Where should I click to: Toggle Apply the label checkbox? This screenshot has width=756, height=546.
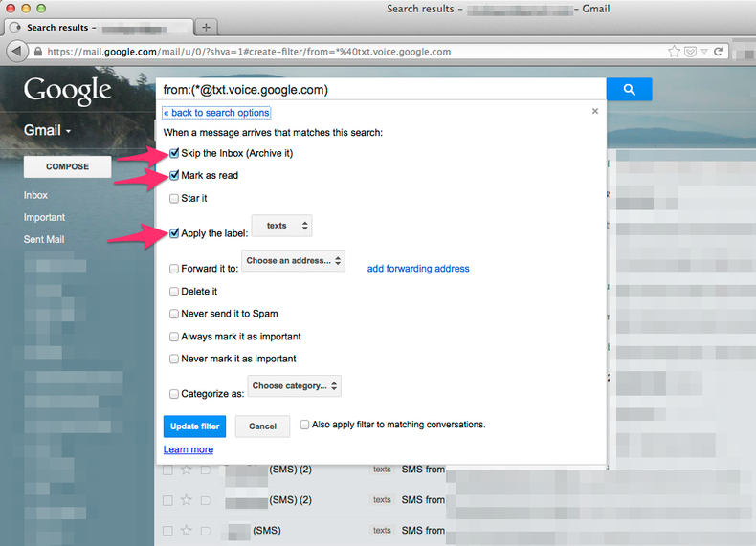(x=174, y=233)
